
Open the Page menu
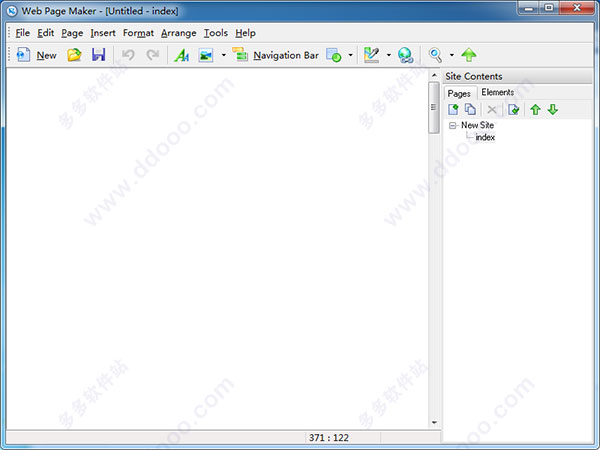pos(72,33)
